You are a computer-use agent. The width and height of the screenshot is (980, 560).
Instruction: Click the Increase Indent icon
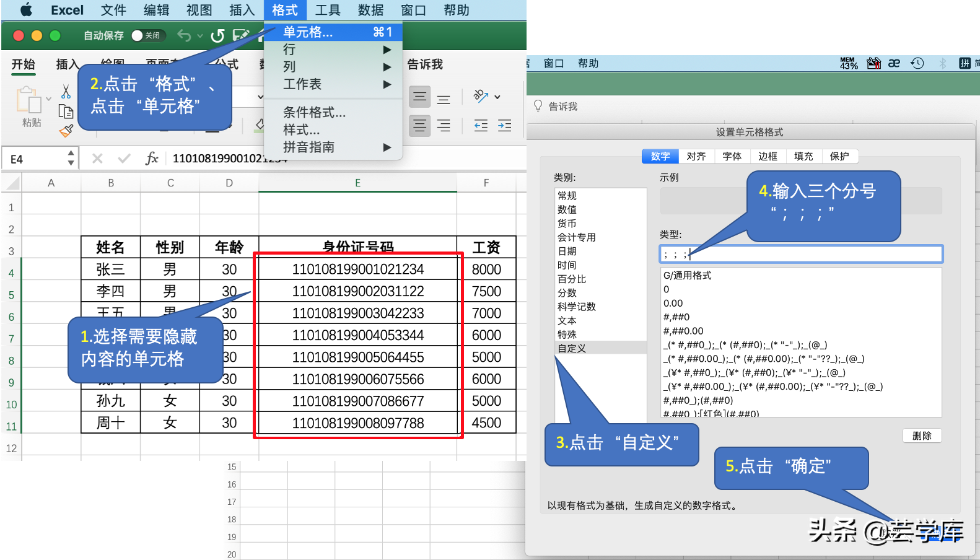point(505,126)
